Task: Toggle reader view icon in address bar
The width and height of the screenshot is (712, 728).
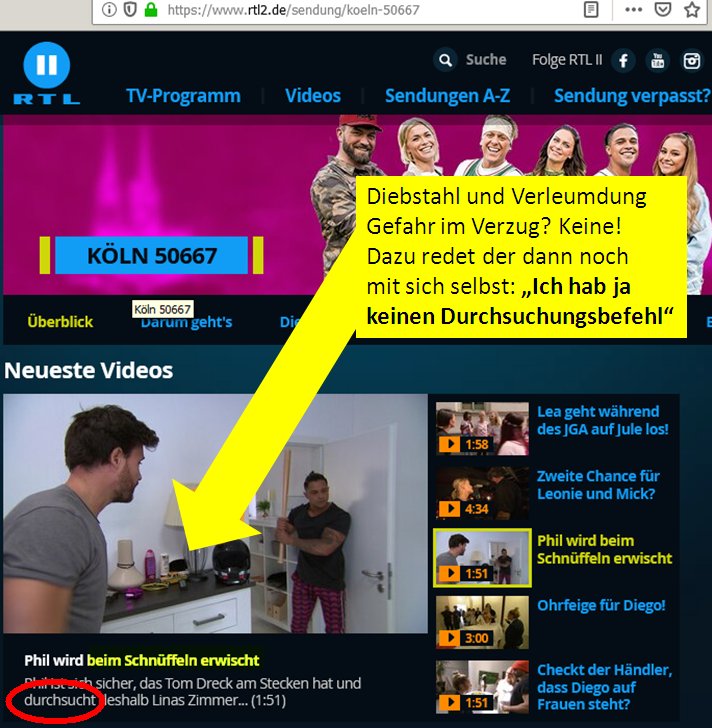Action: tap(591, 9)
